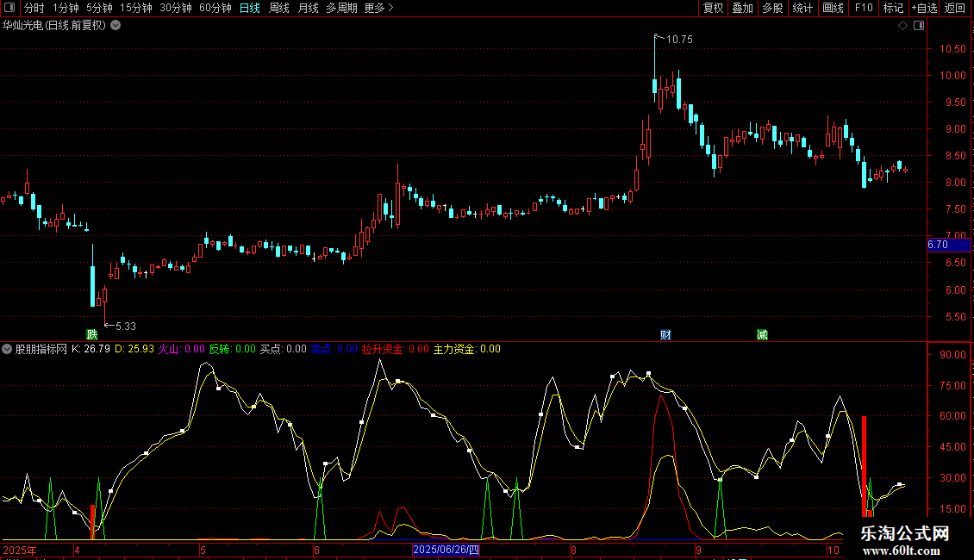The image size is (974, 560).
Task: Open the 统计 statistics tool
Action: [802, 8]
